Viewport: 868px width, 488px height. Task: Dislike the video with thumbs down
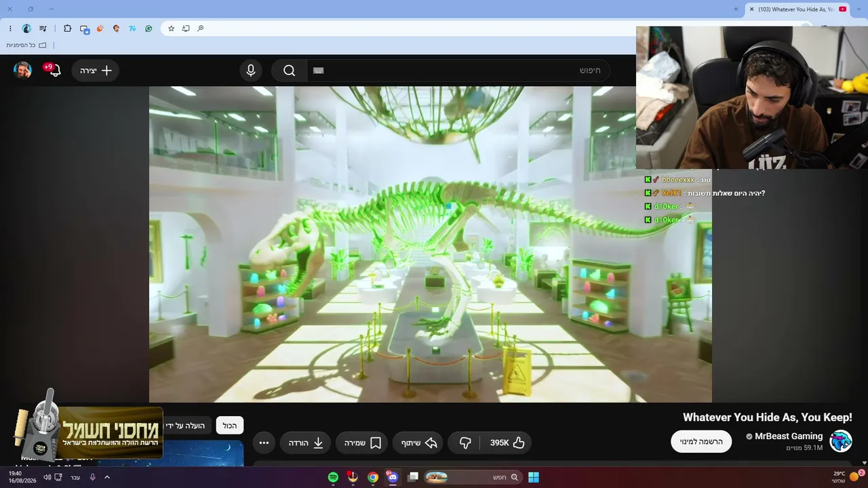click(x=465, y=443)
